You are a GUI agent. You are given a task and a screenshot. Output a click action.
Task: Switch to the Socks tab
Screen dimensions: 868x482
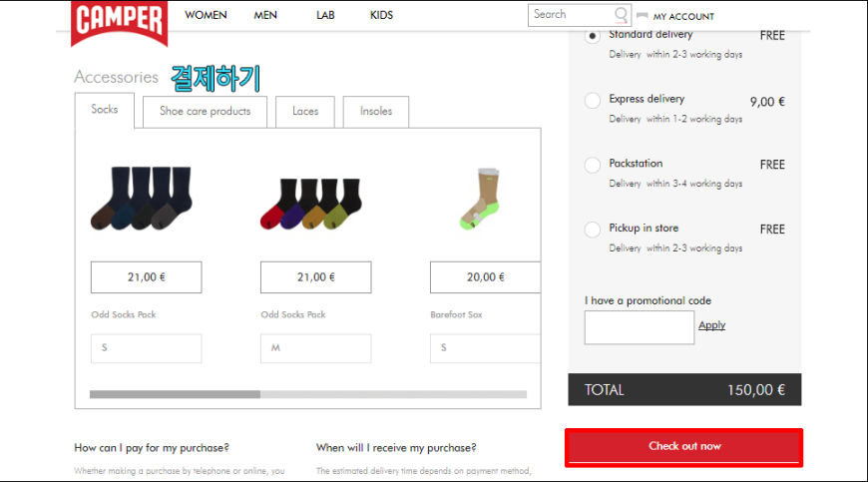coord(105,110)
